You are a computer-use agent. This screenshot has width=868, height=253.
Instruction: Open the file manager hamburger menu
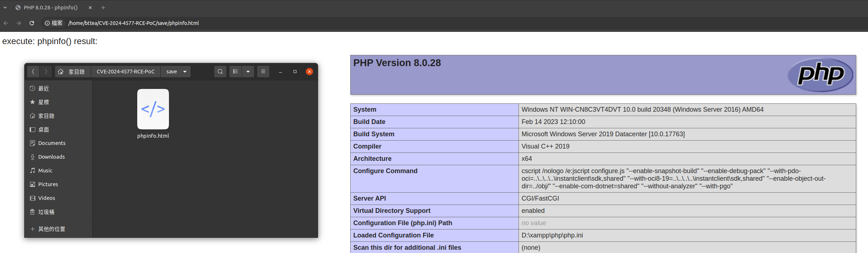pyautogui.click(x=263, y=72)
